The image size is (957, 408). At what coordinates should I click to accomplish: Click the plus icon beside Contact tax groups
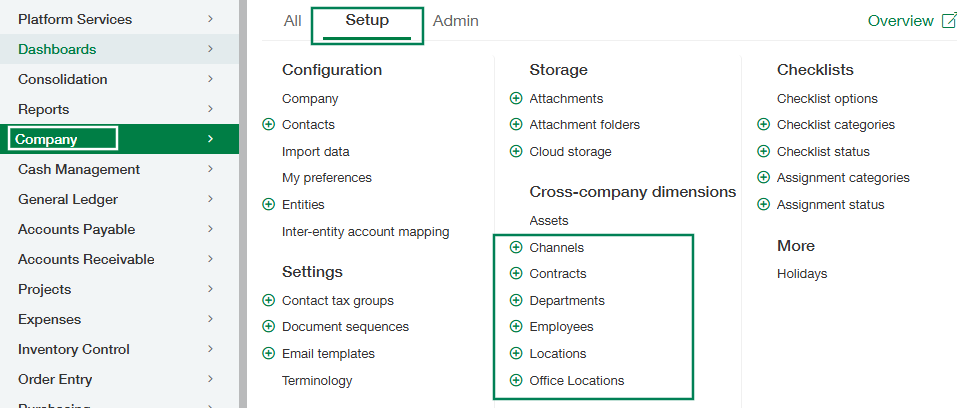click(269, 301)
